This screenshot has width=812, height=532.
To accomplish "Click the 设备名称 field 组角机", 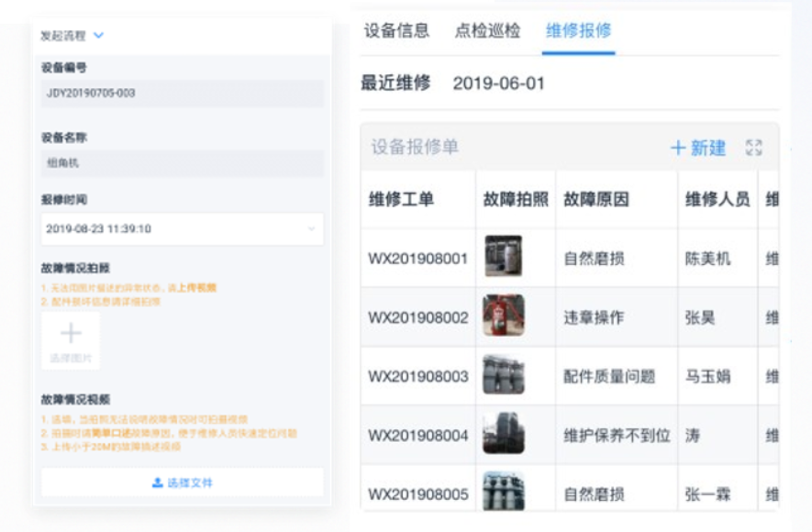I will pyautogui.click(x=183, y=163).
